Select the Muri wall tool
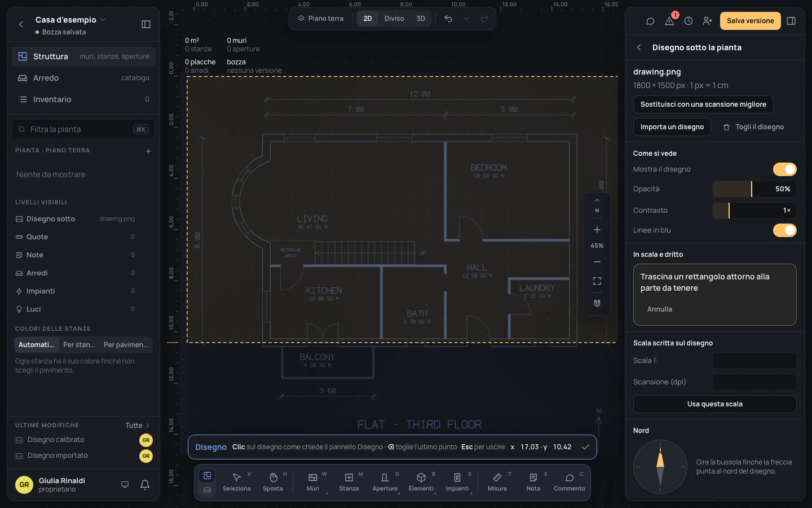 (x=313, y=482)
